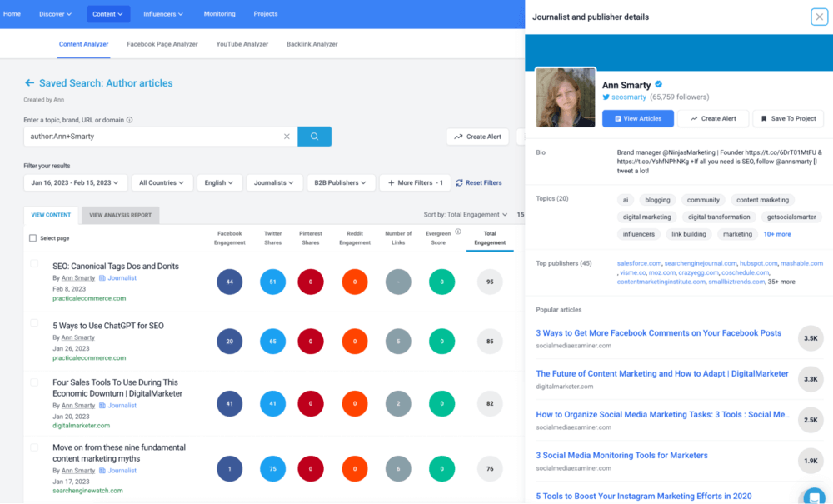
Task: Click the Reset Filters refresh icon
Action: pyautogui.click(x=459, y=182)
